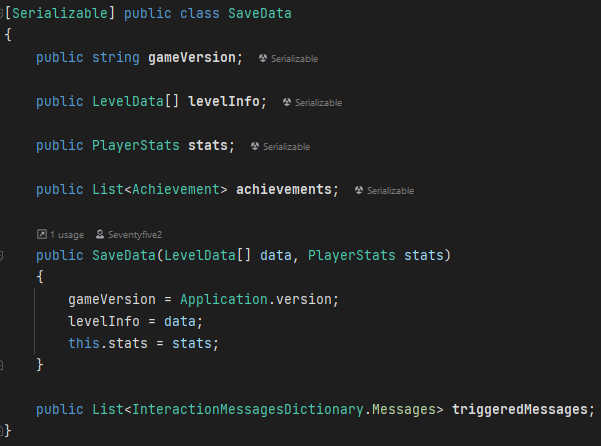Click Unity icon beside levelInfo Serializable hint
This screenshot has height=446, width=601.
click(287, 102)
